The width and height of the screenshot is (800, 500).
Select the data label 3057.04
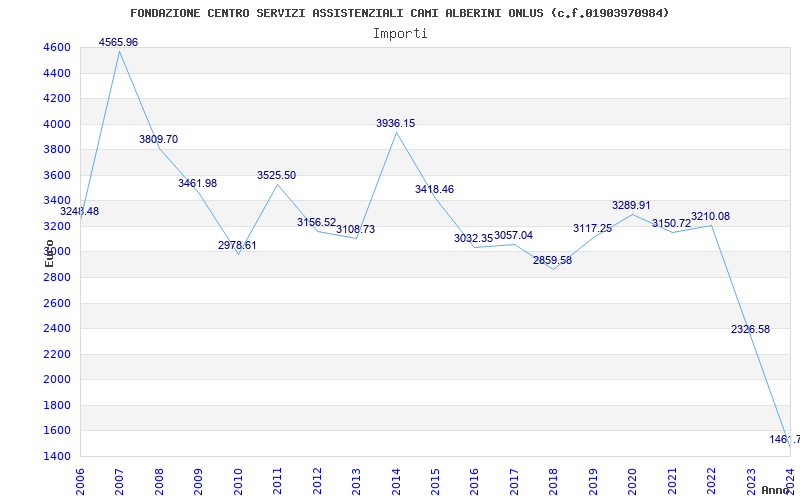click(514, 236)
